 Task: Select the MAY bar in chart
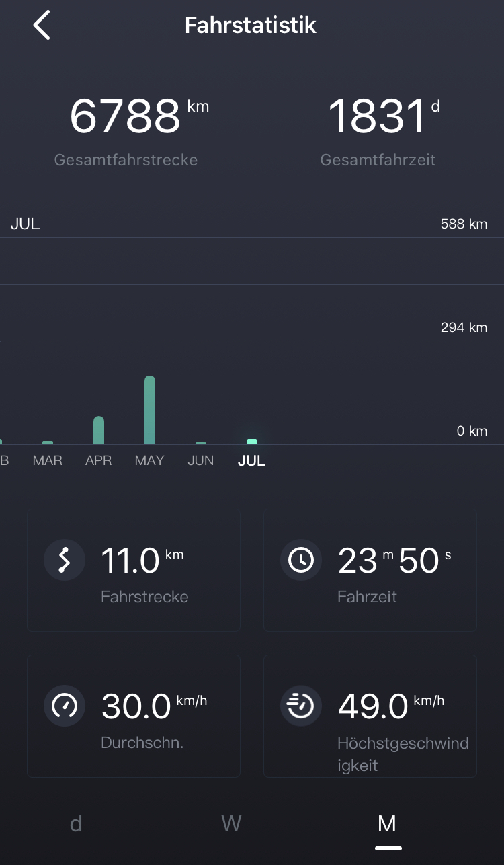pyautogui.click(x=150, y=410)
